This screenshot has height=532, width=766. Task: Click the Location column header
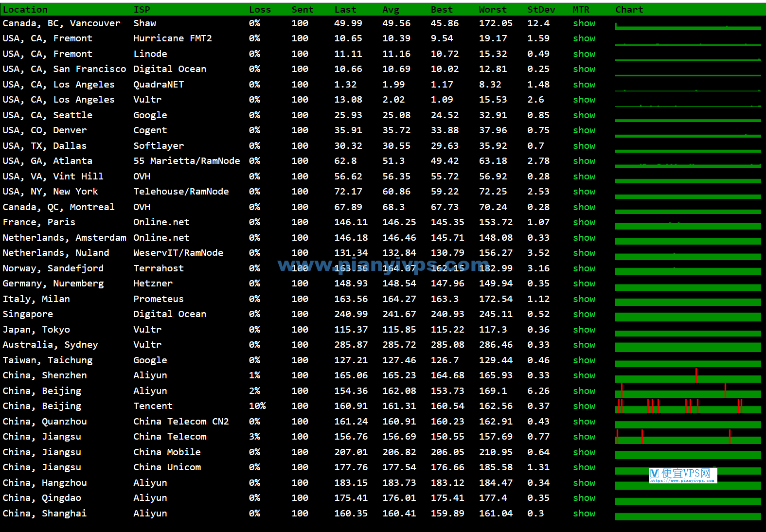(x=25, y=10)
